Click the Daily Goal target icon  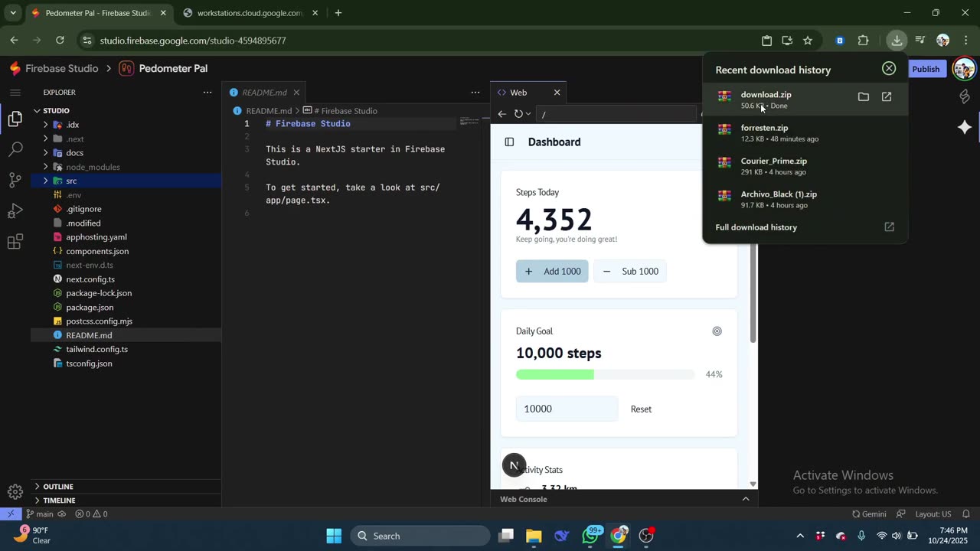[717, 331]
